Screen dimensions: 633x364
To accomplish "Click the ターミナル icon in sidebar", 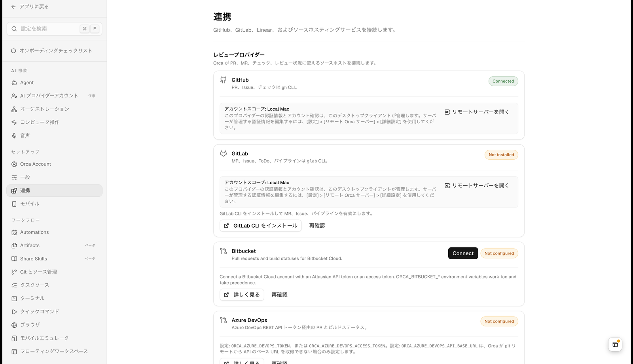I will pos(14,298).
